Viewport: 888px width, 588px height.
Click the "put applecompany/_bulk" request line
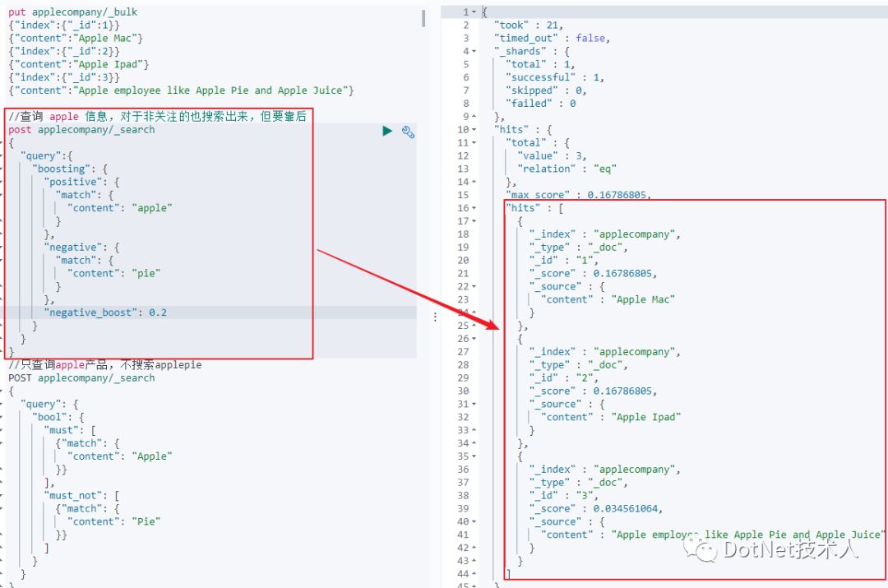click(72, 12)
